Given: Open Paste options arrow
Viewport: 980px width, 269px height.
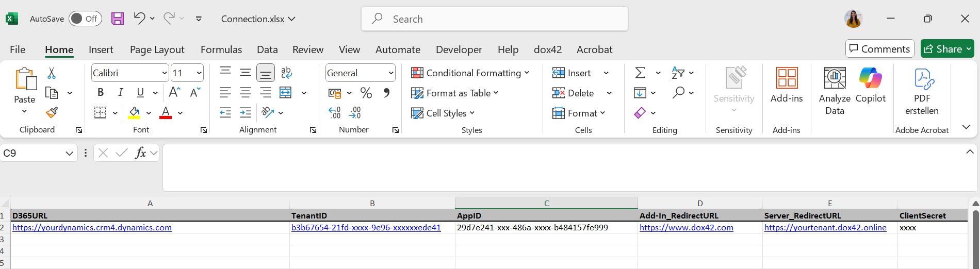Looking at the screenshot, I should coord(24,111).
